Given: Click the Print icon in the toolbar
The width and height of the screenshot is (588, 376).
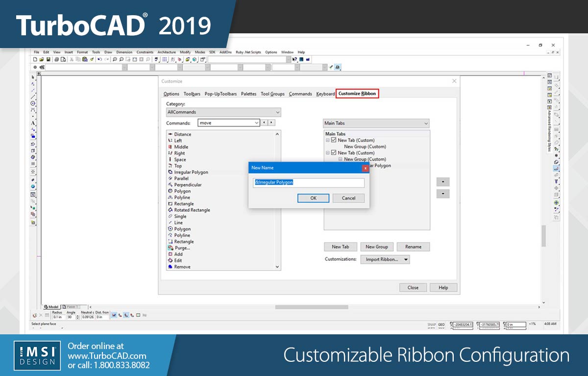Looking at the screenshot, I should (x=56, y=59).
